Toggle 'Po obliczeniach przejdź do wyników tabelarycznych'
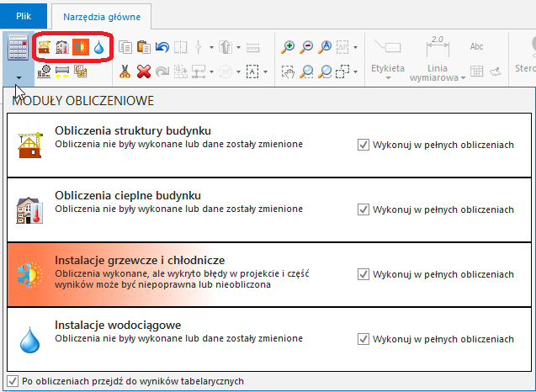 [x=13, y=381]
